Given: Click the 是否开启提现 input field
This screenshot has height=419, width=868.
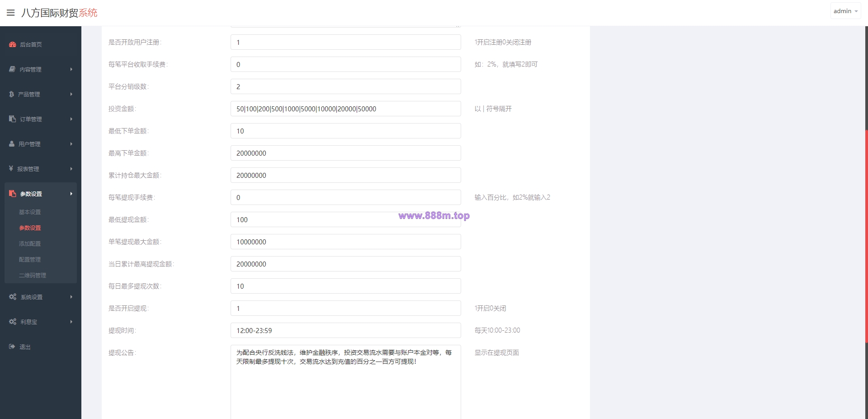Looking at the screenshot, I should (346, 308).
